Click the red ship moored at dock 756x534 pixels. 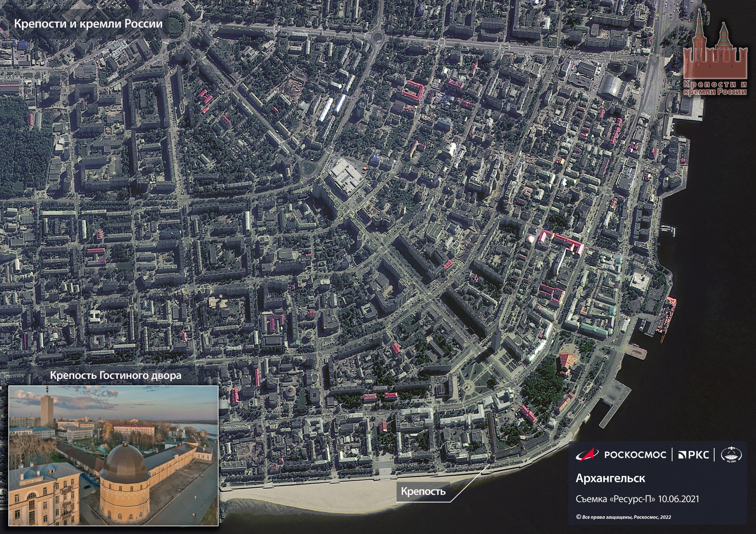pyautogui.click(x=667, y=314)
